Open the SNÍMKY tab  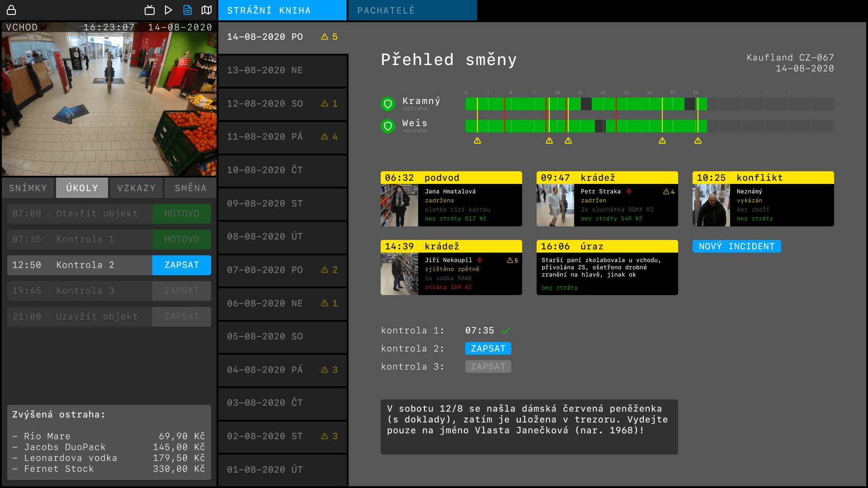(x=28, y=188)
